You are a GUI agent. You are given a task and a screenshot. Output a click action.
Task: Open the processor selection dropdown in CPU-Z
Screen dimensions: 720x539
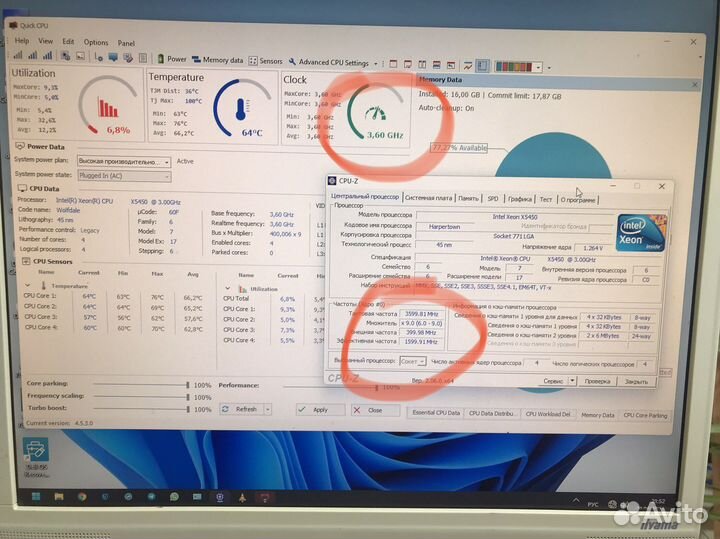[412, 361]
